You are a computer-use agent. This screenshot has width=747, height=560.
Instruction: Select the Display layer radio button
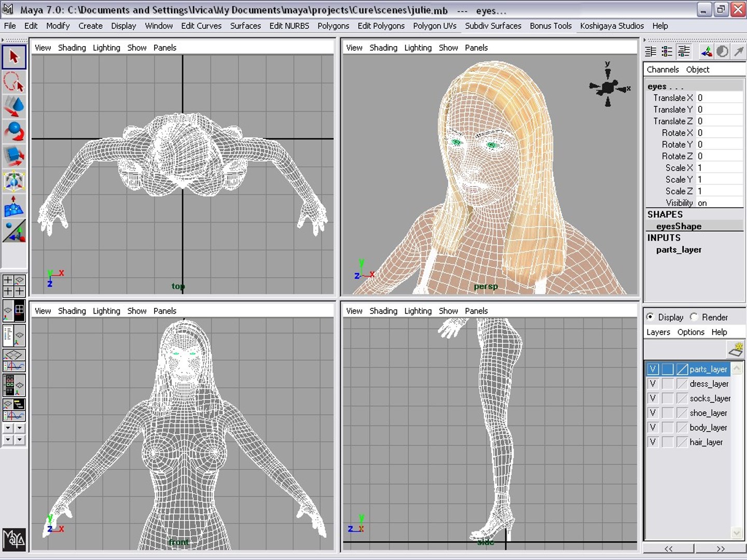[x=650, y=317]
